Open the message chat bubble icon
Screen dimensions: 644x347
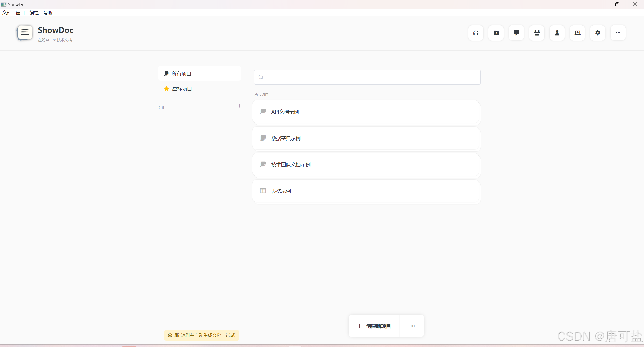pyautogui.click(x=516, y=33)
